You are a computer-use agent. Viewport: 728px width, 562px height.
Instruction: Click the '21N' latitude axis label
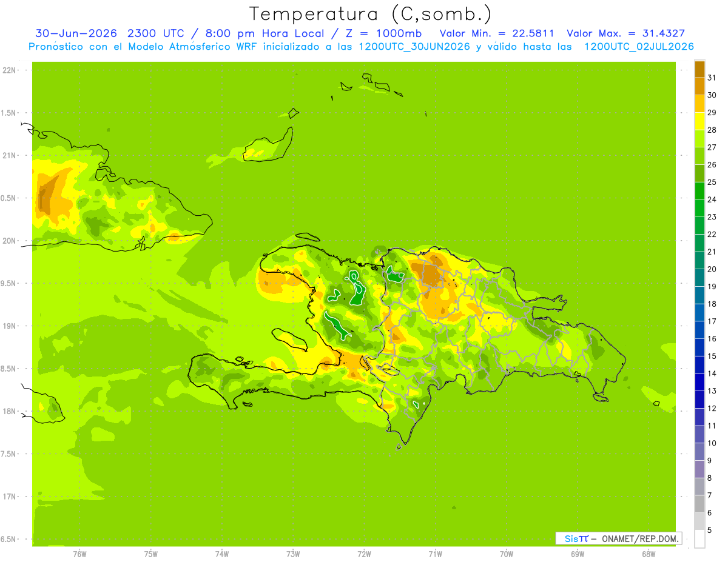(9, 155)
